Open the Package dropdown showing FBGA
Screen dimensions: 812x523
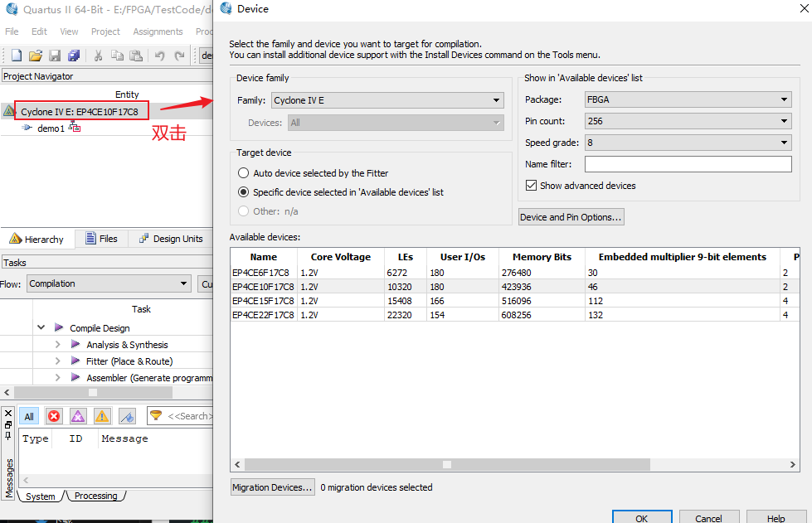click(688, 99)
